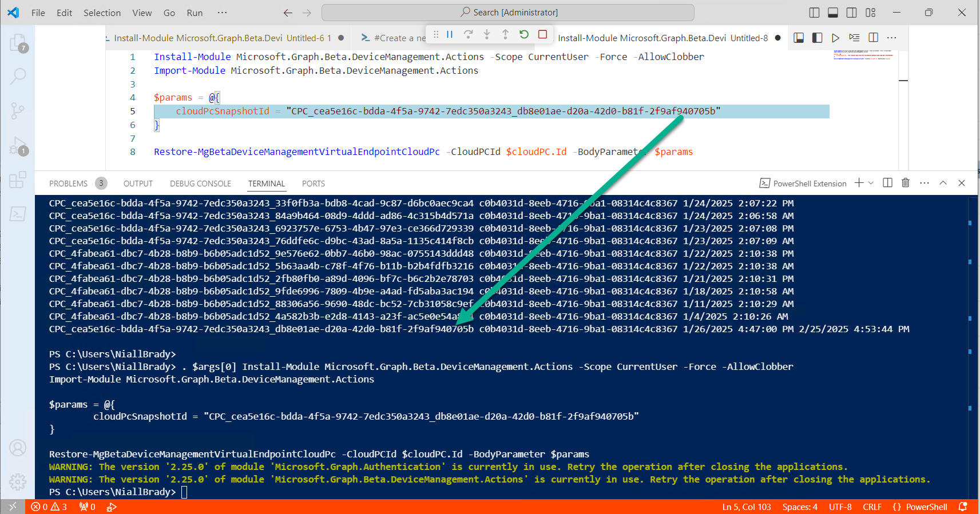This screenshot has height=514, width=980.
Task: Pause the debug session
Action: pos(450,34)
